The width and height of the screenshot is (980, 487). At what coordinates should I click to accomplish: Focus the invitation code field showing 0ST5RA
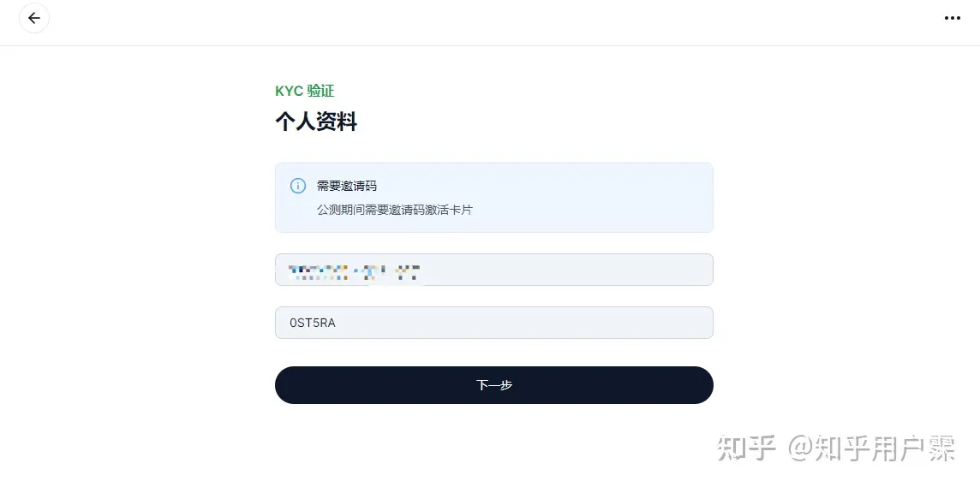(x=493, y=323)
